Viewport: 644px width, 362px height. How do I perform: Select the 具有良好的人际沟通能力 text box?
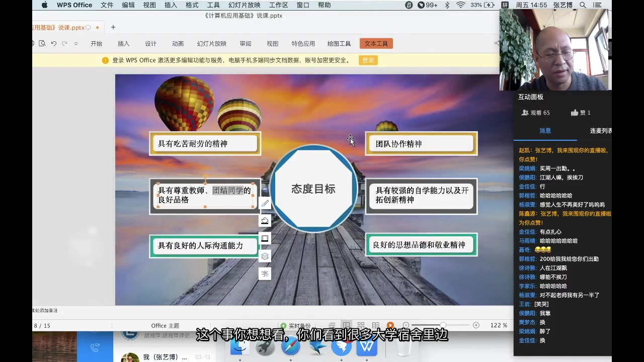point(205,245)
